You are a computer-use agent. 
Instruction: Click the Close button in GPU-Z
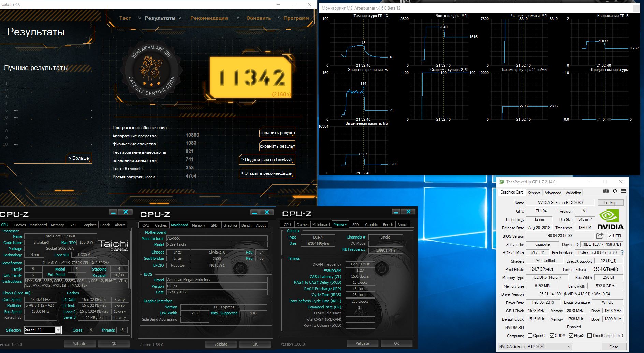614,347
